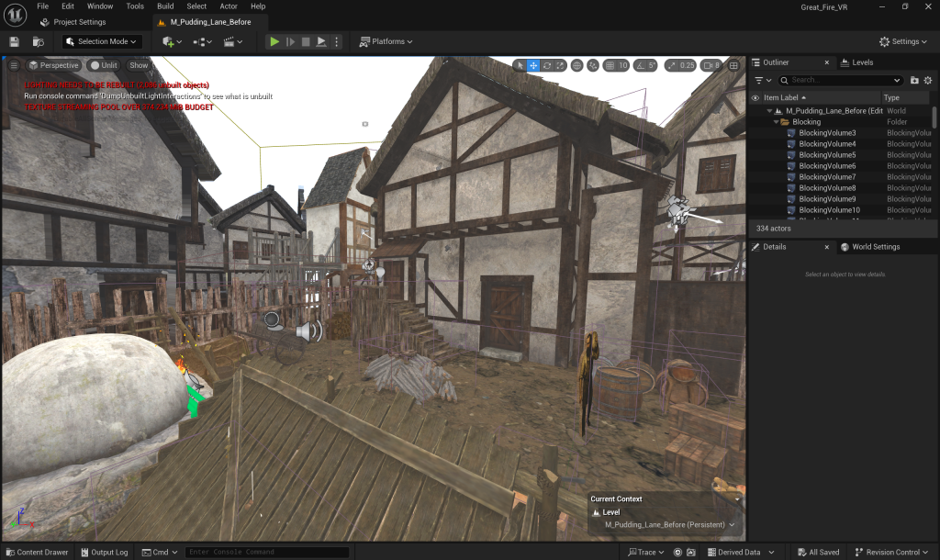The image size is (940, 560).
Task: Collapse the M_Pudding_Lane_Before world tree node
Action: (770, 111)
